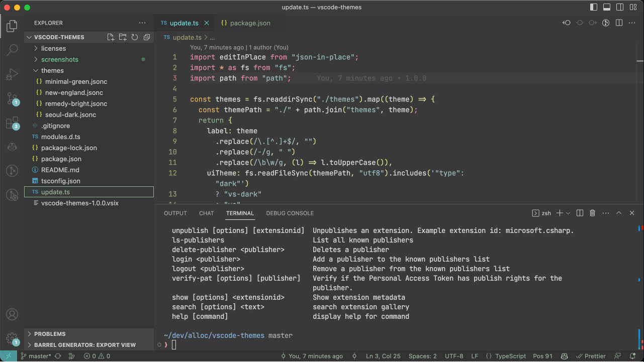Click update.ts breadcrumb above editor
Viewport: 644px width, 362px height.
point(182,38)
